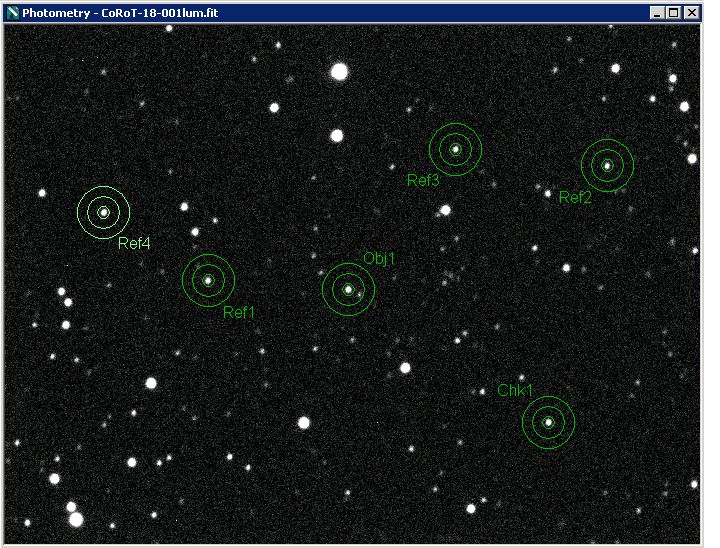Click the Ref1 text label
This screenshot has width=720, height=548.
tap(239, 312)
